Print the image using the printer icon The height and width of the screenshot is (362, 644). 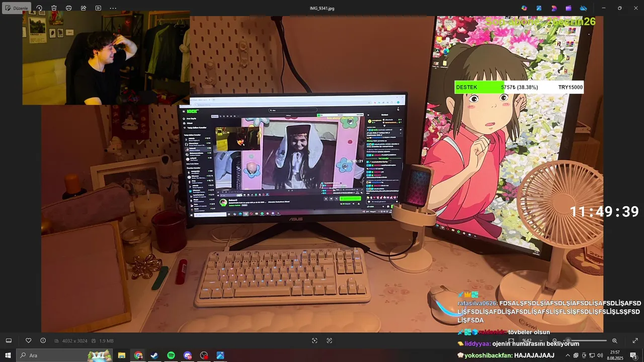69,8
